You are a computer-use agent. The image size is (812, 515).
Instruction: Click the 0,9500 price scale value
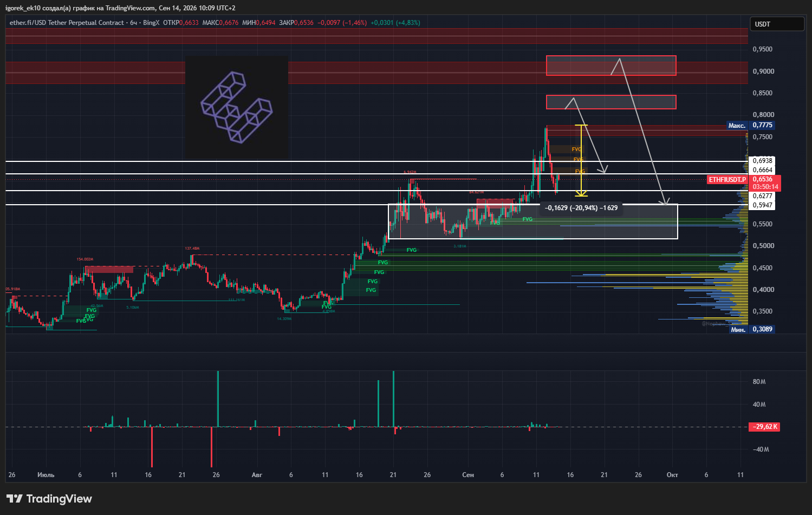(763, 49)
